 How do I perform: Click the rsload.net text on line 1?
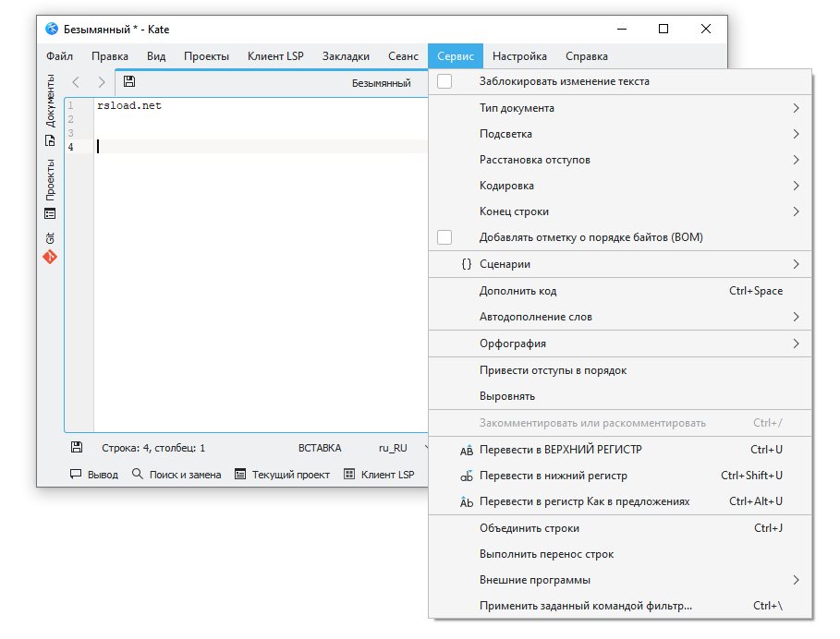[x=129, y=105]
